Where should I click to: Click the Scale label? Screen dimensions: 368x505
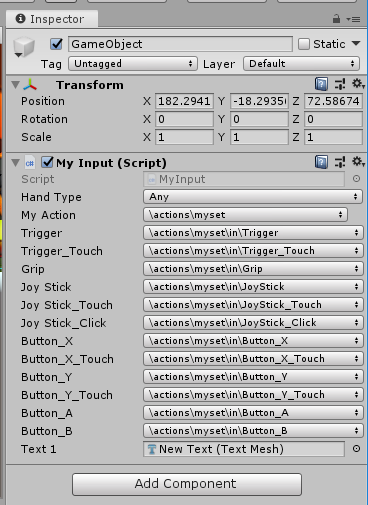pyautogui.click(x=36, y=137)
